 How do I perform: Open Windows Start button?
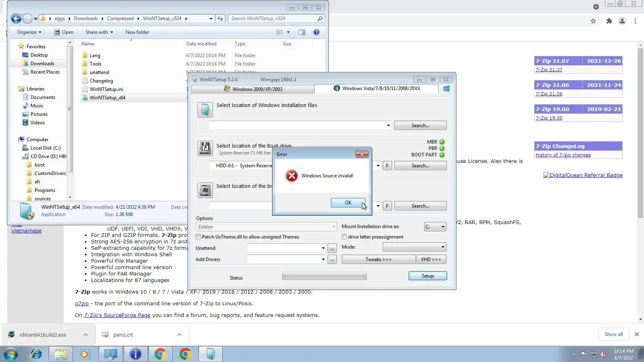11,354
